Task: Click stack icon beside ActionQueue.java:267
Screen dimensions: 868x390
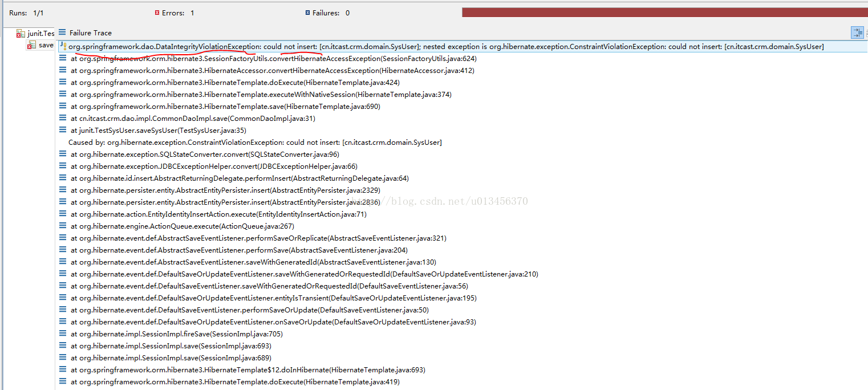Action: (x=63, y=226)
